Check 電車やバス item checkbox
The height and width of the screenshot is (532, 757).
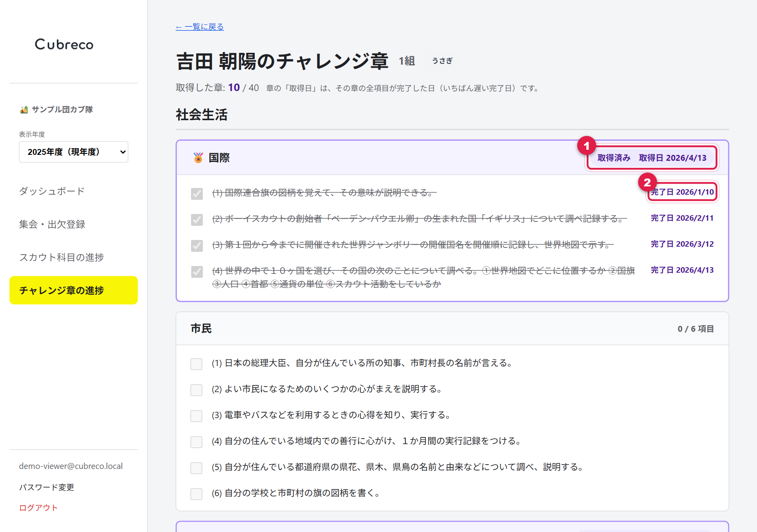(196, 416)
